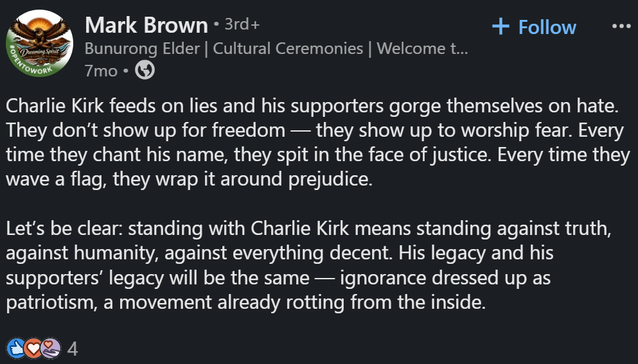Click the Bunurong Elder headline text
The image size is (638, 364).
(x=141, y=49)
